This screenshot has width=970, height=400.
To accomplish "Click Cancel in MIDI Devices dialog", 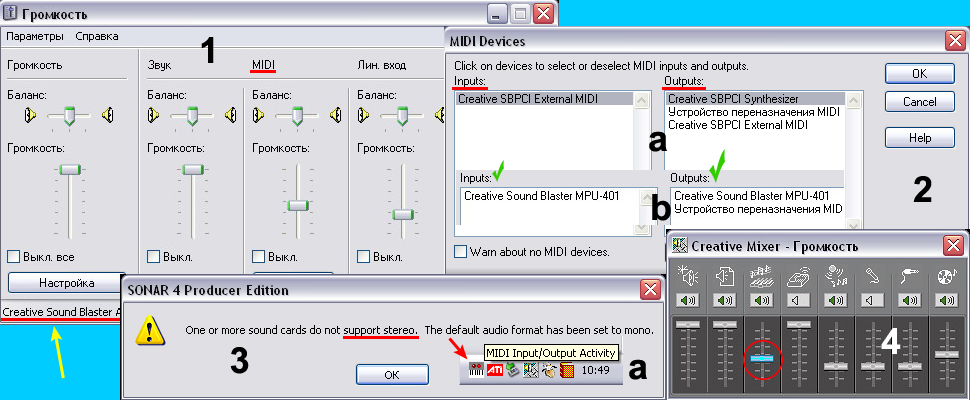I will coord(919,101).
